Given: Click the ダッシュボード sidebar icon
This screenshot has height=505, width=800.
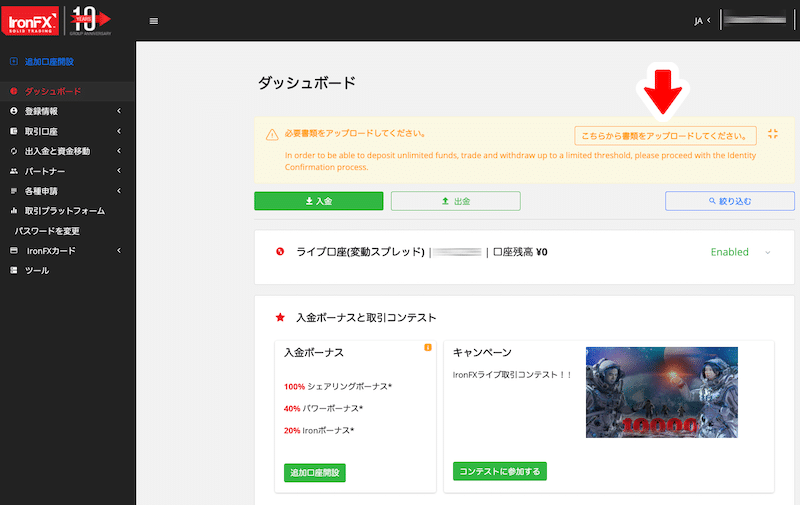Looking at the screenshot, I should pyautogui.click(x=14, y=91).
